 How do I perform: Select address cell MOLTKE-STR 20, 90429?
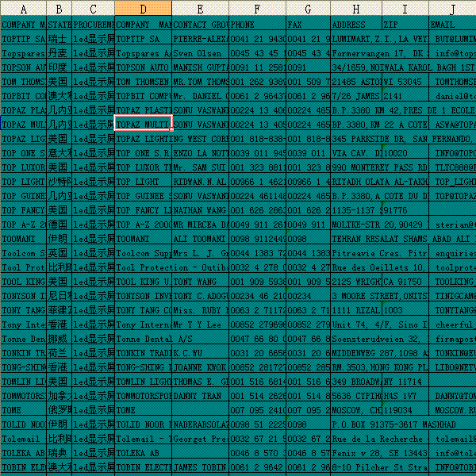coord(379,225)
